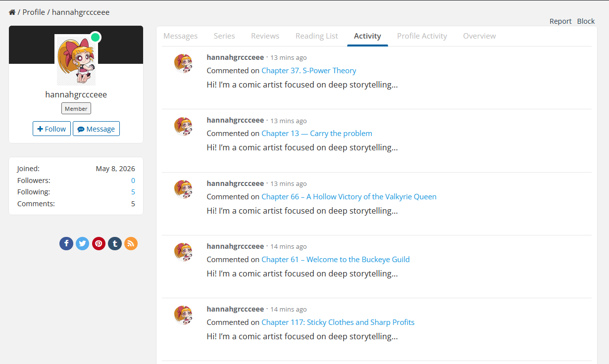Share profile on Pinterest icon
Image resolution: width=609 pixels, height=364 pixels.
[99, 243]
